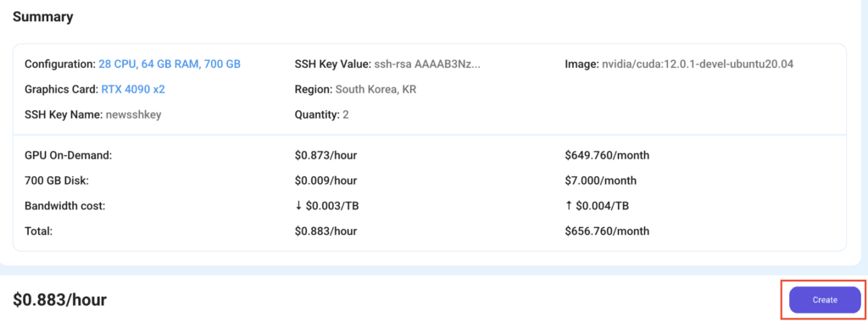Click the purple Create button
868x328 pixels.
point(825,300)
